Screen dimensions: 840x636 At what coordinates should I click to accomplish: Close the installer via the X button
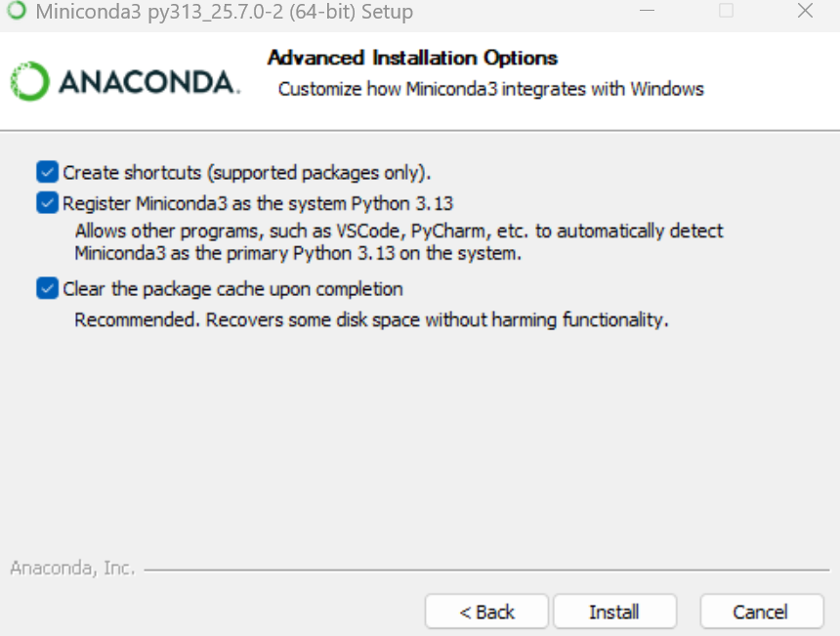(804, 12)
